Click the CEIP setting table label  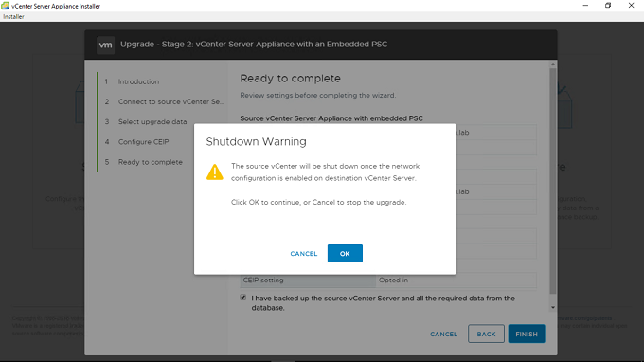(308, 281)
